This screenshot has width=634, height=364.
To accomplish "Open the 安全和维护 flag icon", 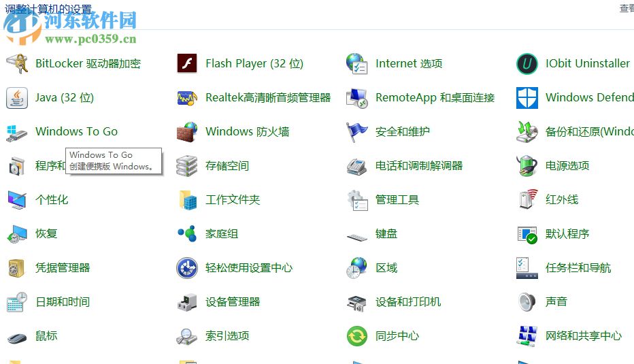I will 356,132.
